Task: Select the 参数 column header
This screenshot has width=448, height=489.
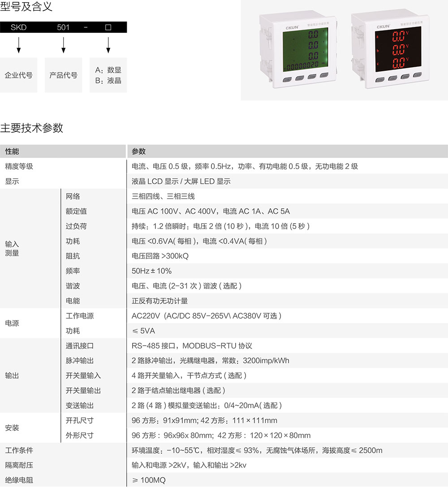Action: pos(139,151)
